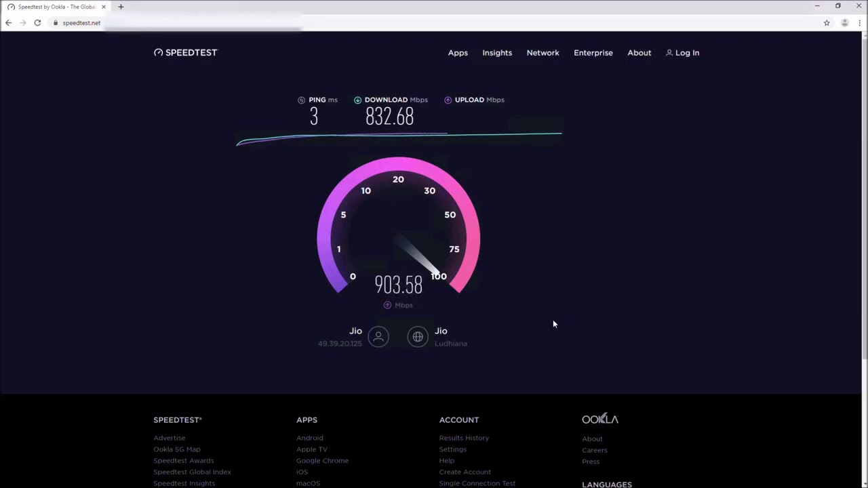868x488 pixels.
Task: Open a new browser tab
Action: point(121,7)
